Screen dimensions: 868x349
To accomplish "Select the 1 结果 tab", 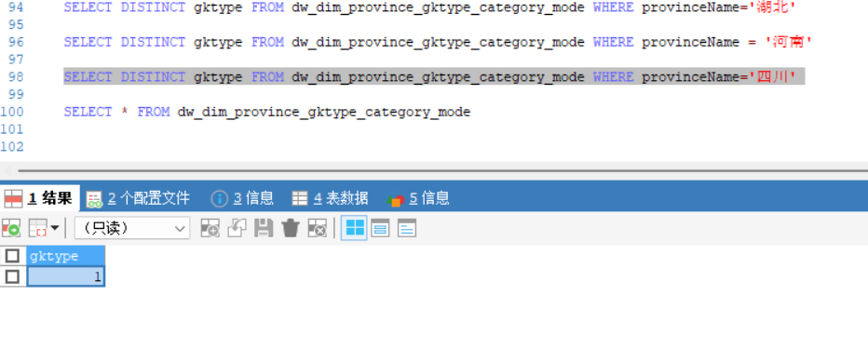I will pyautogui.click(x=39, y=198).
